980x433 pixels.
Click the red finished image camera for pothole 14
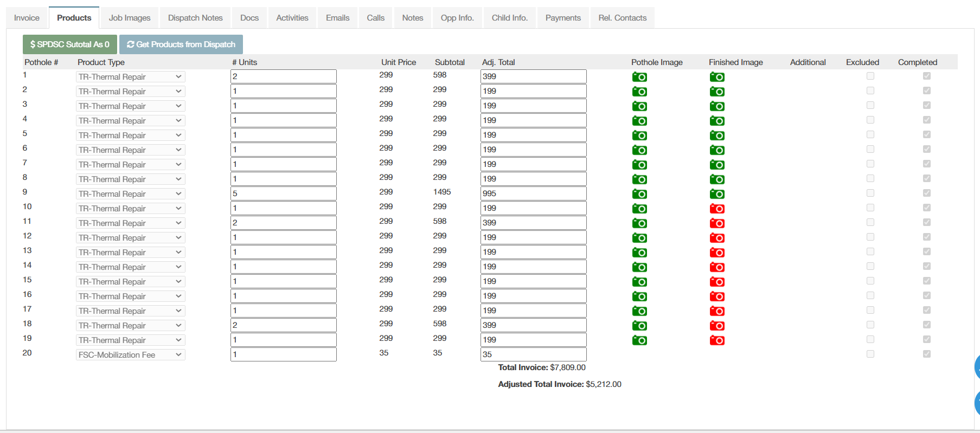pos(717,267)
